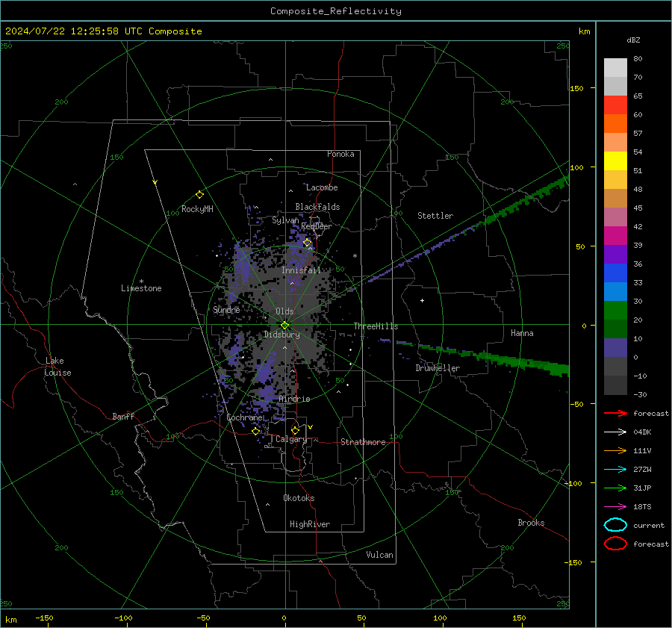Click the Vulcan town label
The image size is (672, 628).
(x=379, y=555)
